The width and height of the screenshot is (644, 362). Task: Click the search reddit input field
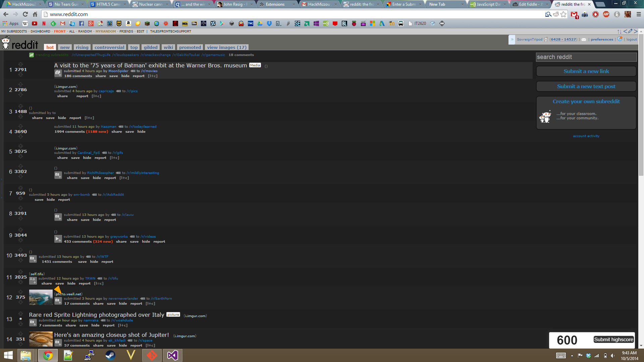point(586,57)
